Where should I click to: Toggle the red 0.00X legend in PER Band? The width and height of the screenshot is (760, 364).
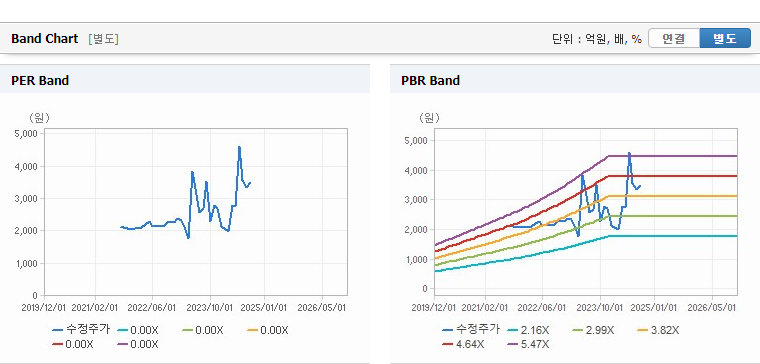(73, 345)
